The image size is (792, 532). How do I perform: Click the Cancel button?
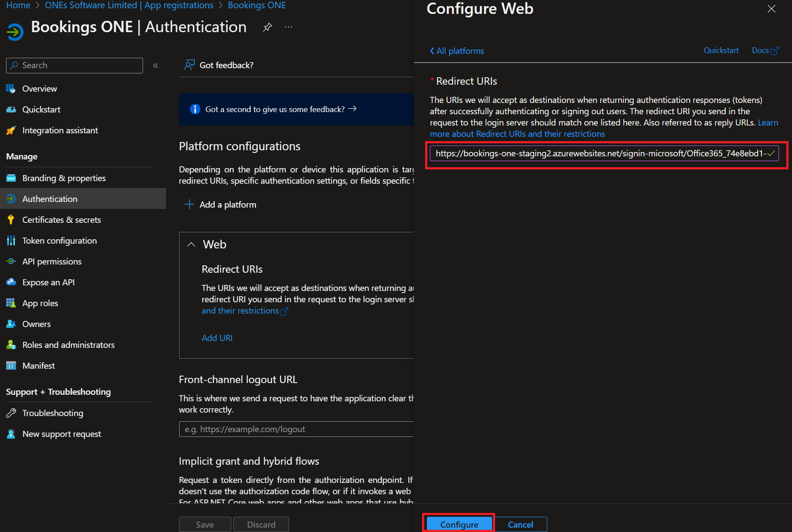click(520, 524)
